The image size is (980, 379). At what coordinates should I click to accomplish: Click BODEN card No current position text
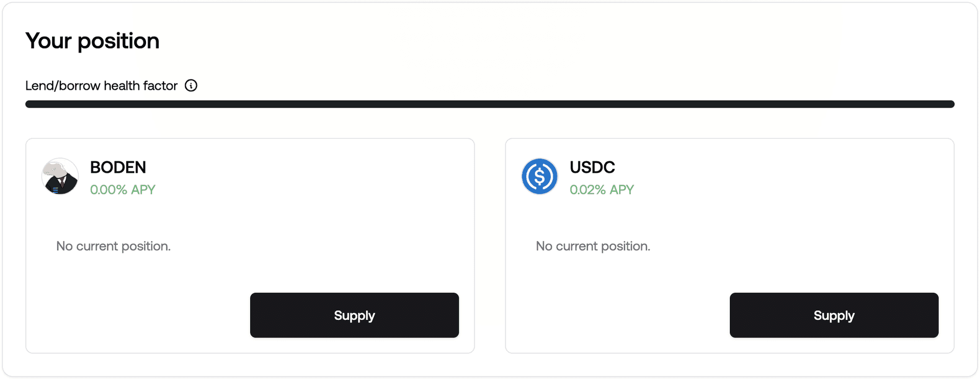pos(113,246)
